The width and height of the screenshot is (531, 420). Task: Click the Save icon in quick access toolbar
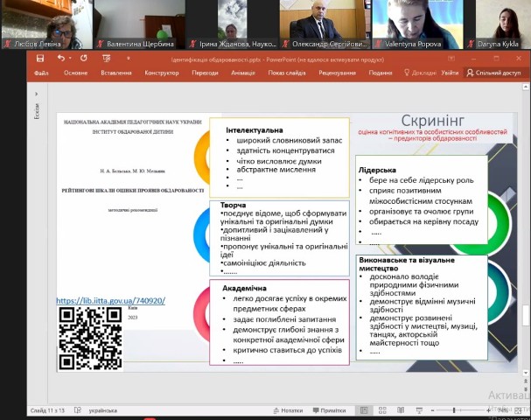click(x=39, y=58)
